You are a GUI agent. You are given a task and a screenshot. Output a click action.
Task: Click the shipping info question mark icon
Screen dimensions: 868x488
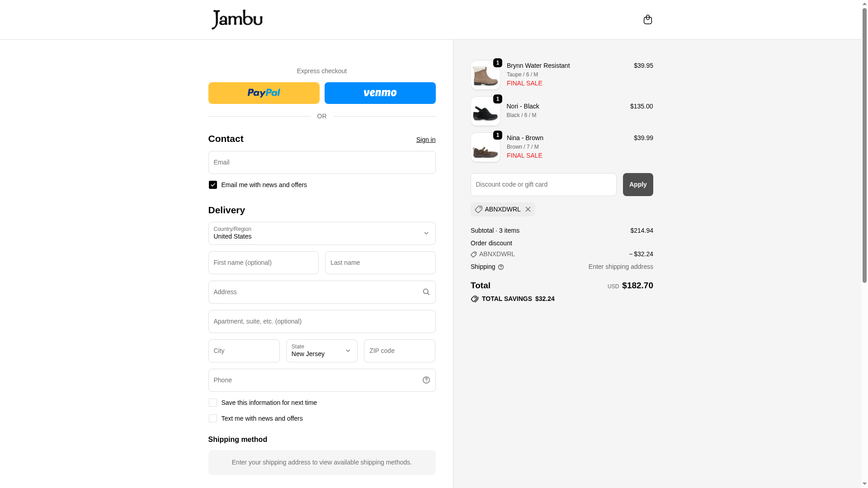point(500,267)
